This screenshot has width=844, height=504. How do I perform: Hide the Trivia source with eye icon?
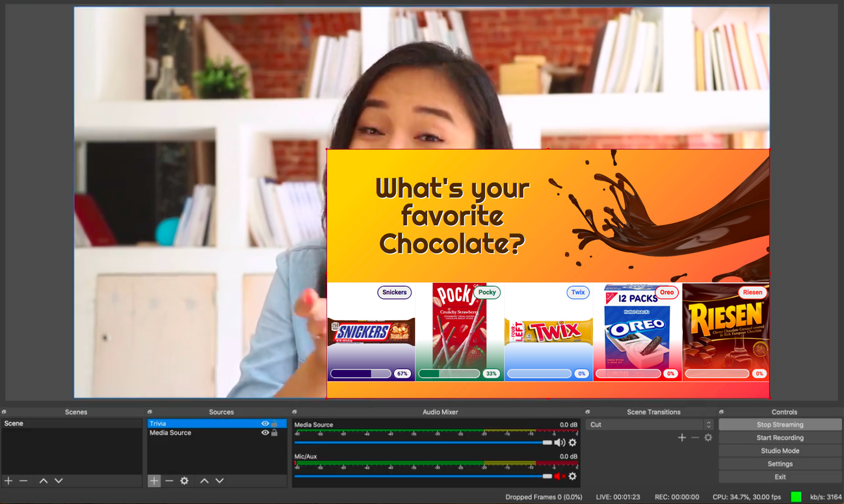(x=265, y=423)
